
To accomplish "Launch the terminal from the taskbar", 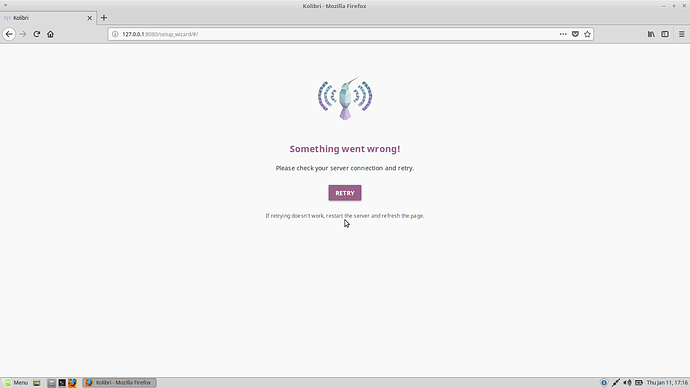I will coord(62,383).
